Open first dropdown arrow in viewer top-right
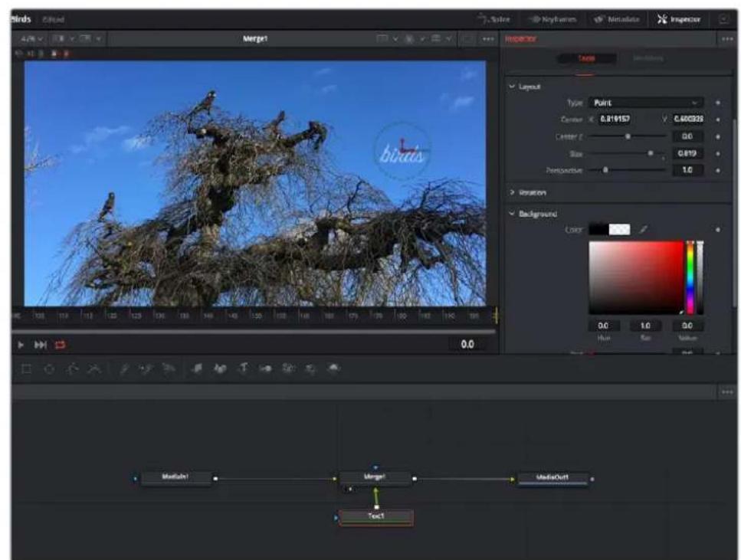 [x=396, y=39]
